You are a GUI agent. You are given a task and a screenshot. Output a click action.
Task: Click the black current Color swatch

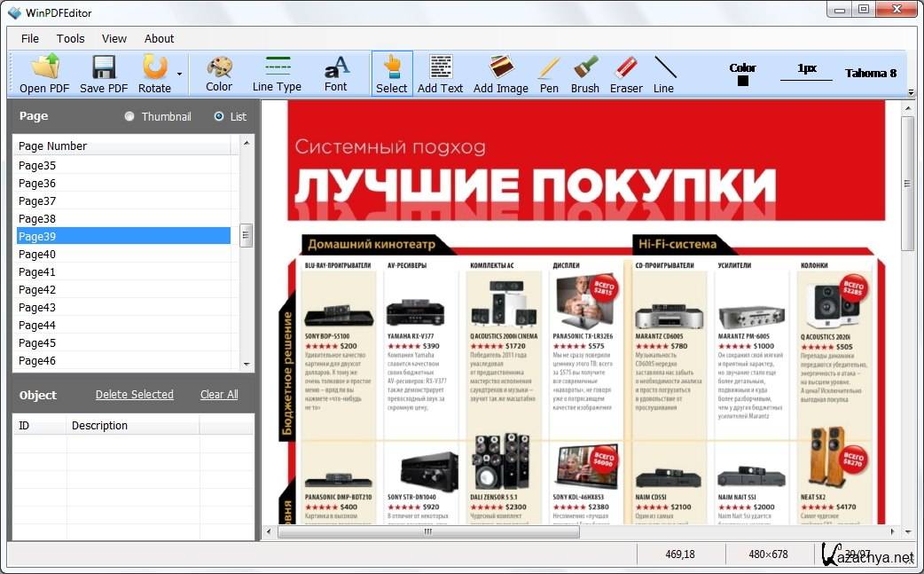tap(743, 81)
